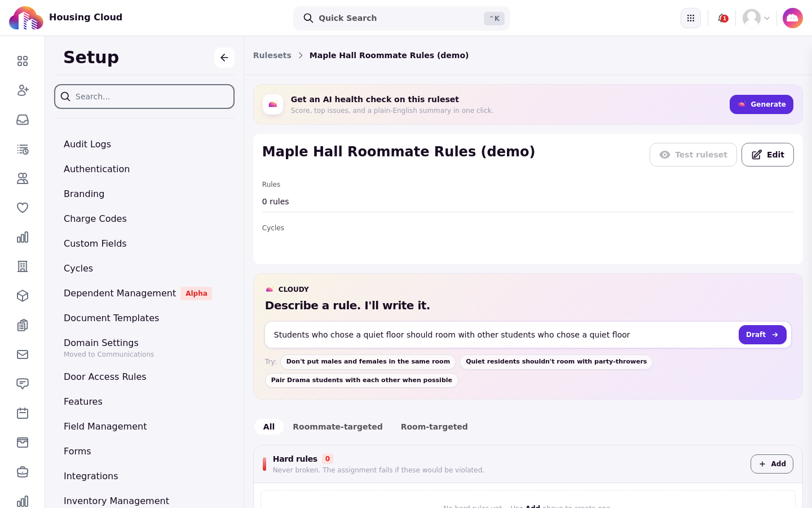Select Dependent Management setup item
The height and width of the screenshot is (508, 812).
pyautogui.click(x=120, y=293)
